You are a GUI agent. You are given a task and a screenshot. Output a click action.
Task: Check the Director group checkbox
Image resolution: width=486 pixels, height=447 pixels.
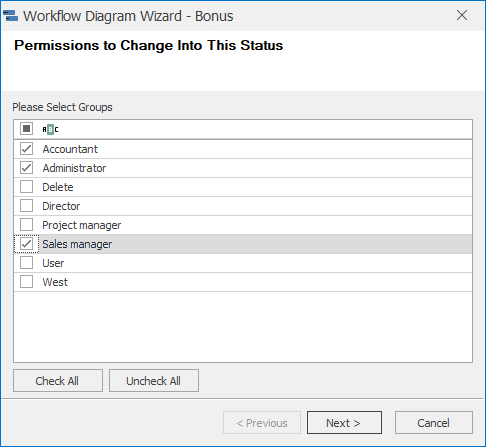coord(26,206)
